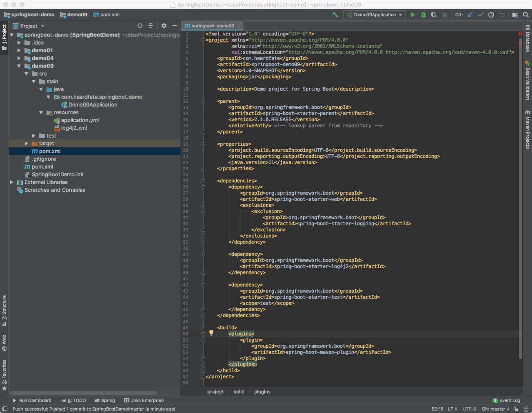Toggle the Maven Projects tool window

pos(528,129)
